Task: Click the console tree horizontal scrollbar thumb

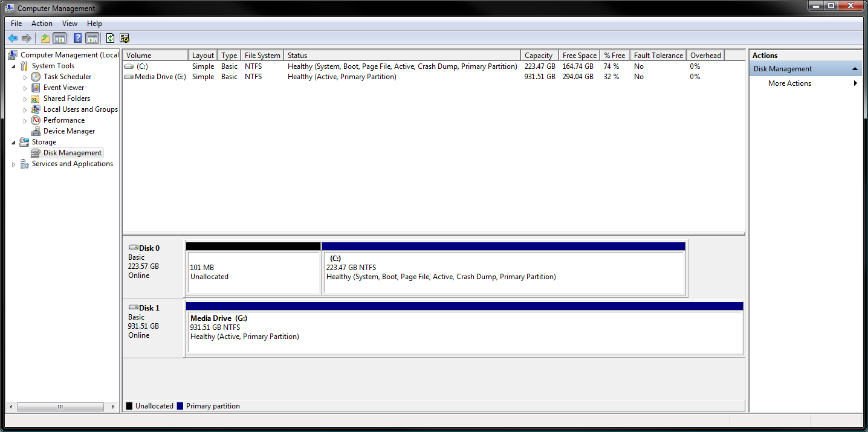Action: (60, 407)
